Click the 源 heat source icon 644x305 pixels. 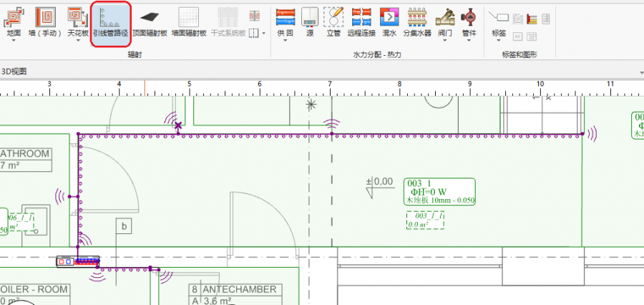[x=310, y=21]
